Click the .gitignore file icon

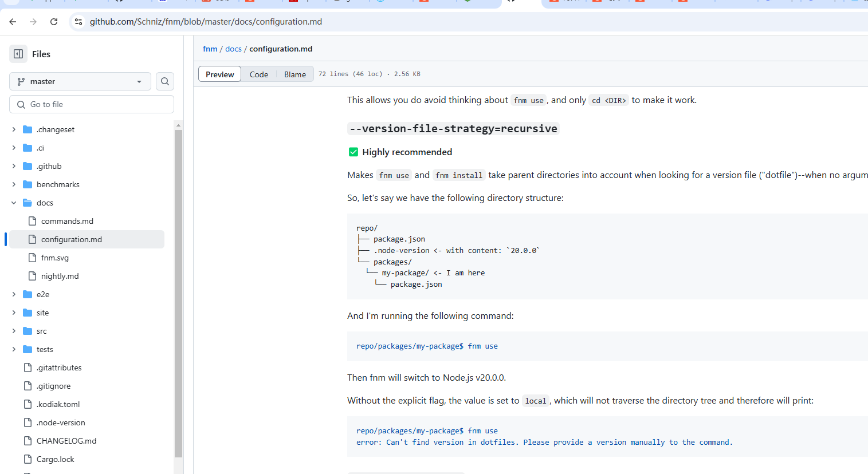28,386
